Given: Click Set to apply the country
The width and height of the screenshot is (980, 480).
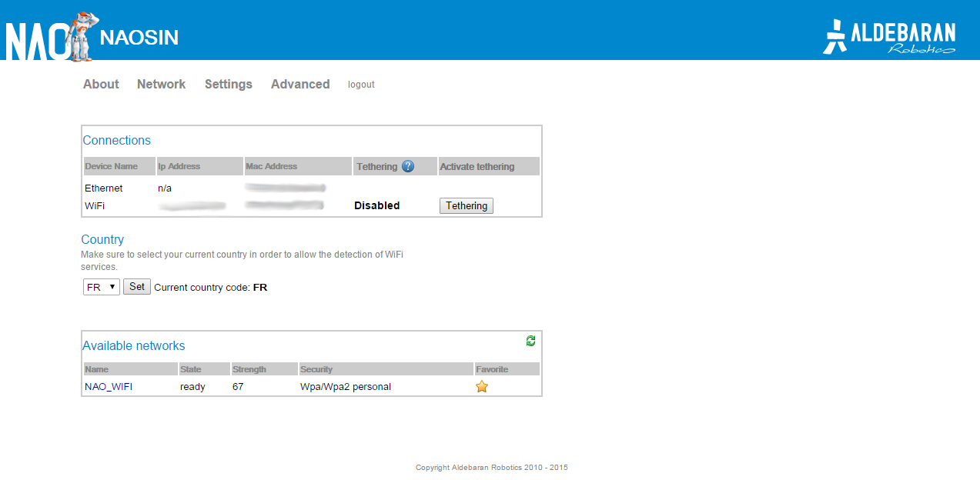Looking at the screenshot, I should click(x=137, y=287).
